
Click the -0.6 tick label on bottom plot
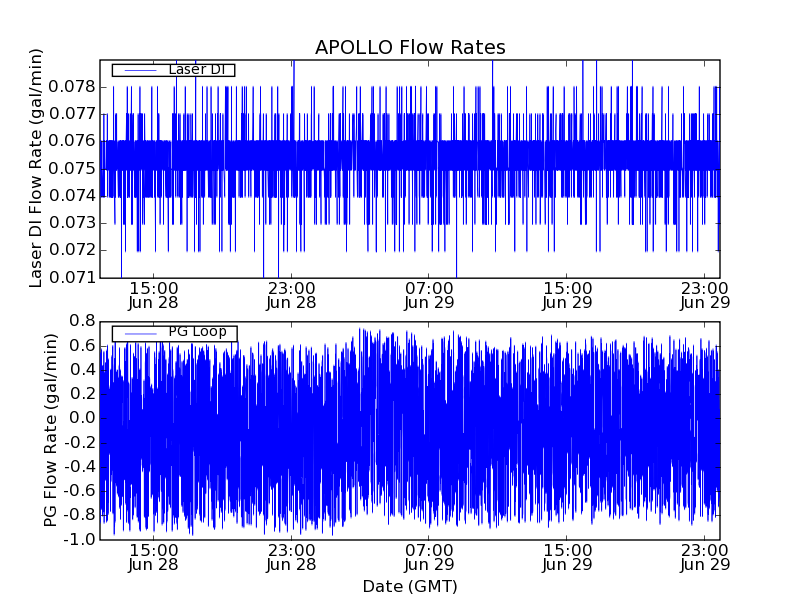tap(79, 491)
